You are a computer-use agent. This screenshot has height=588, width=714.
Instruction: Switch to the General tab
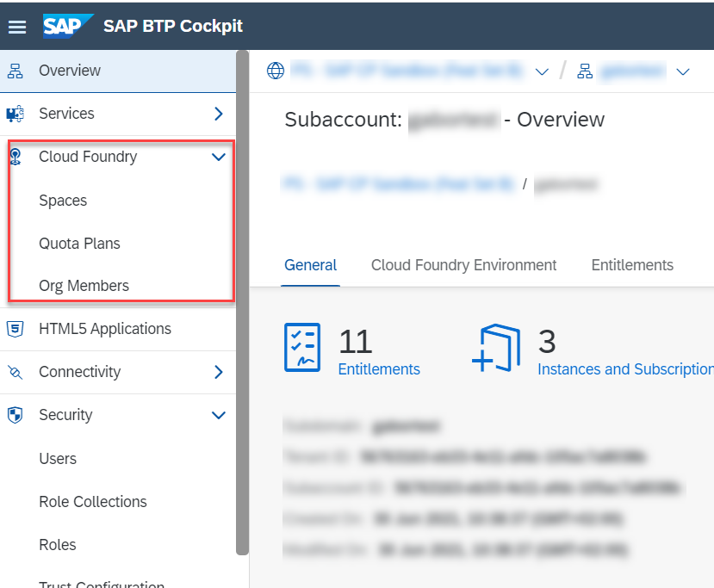point(311,265)
